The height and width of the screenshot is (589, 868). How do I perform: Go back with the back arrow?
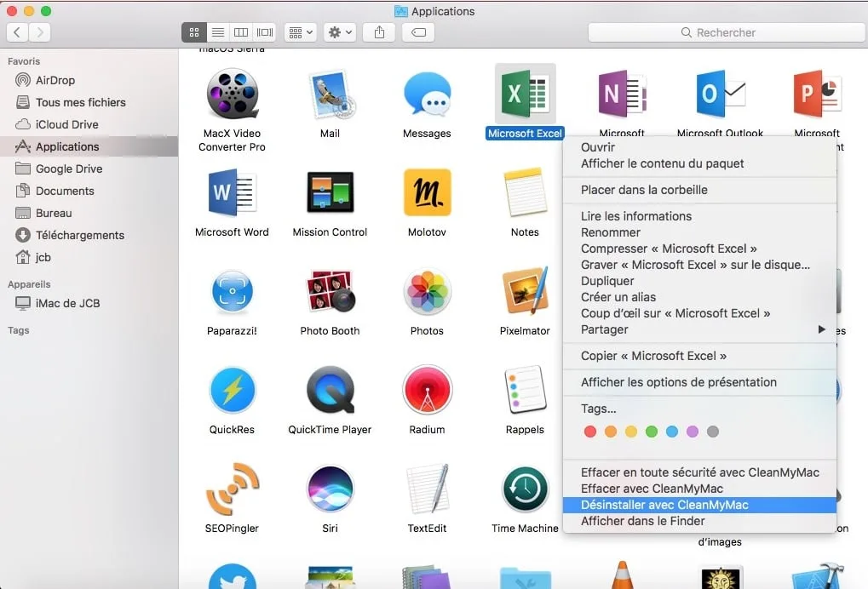(17, 32)
